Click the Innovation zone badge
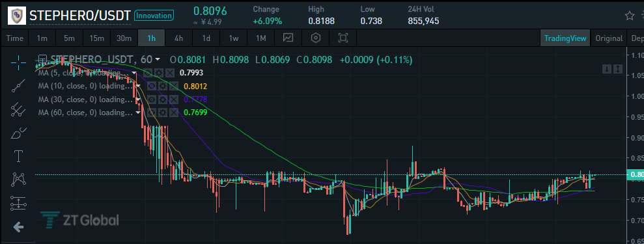This screenshot has width=644, height=244. tap(154, 16)
